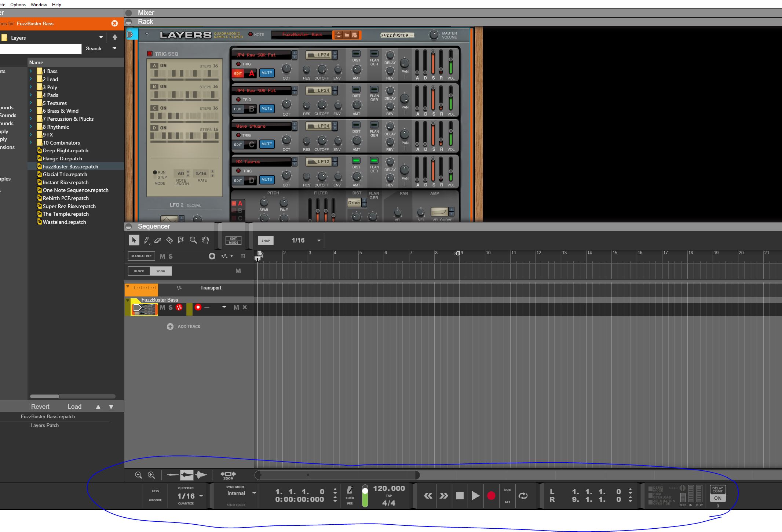Image resolution: width=782 pixels, height=532 pixels.
Task: Click the Search button in browser
Action: coord(94,48)
